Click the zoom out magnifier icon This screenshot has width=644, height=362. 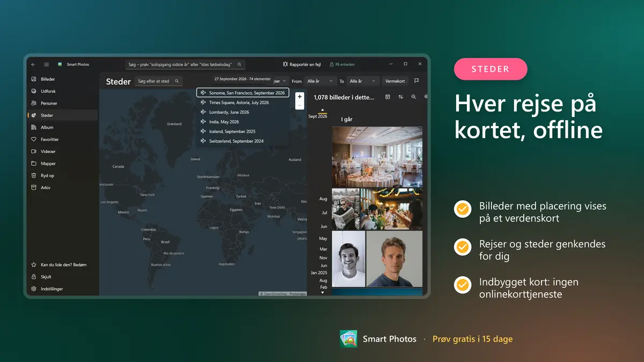point(414,97)
